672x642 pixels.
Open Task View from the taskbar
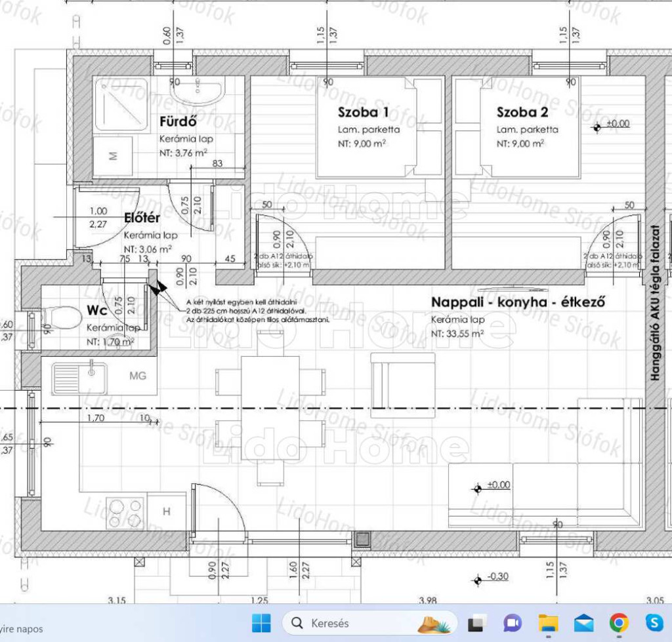pyautogui.click(x=476, y=623)
